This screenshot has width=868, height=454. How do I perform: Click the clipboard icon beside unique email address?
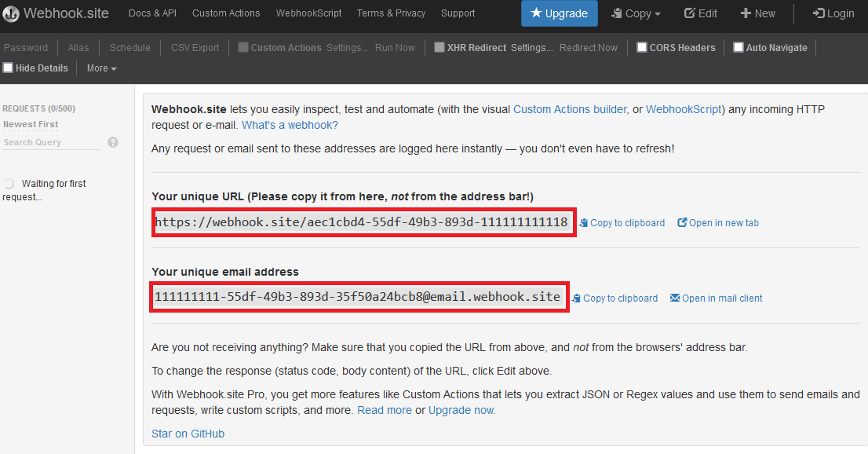(x=576, y=298)
